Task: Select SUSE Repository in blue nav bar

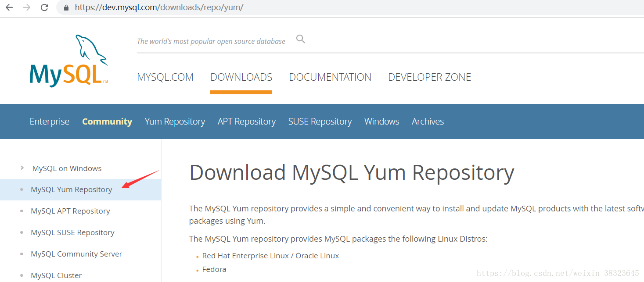Action: pyautogui.click(x=320, y=121)
